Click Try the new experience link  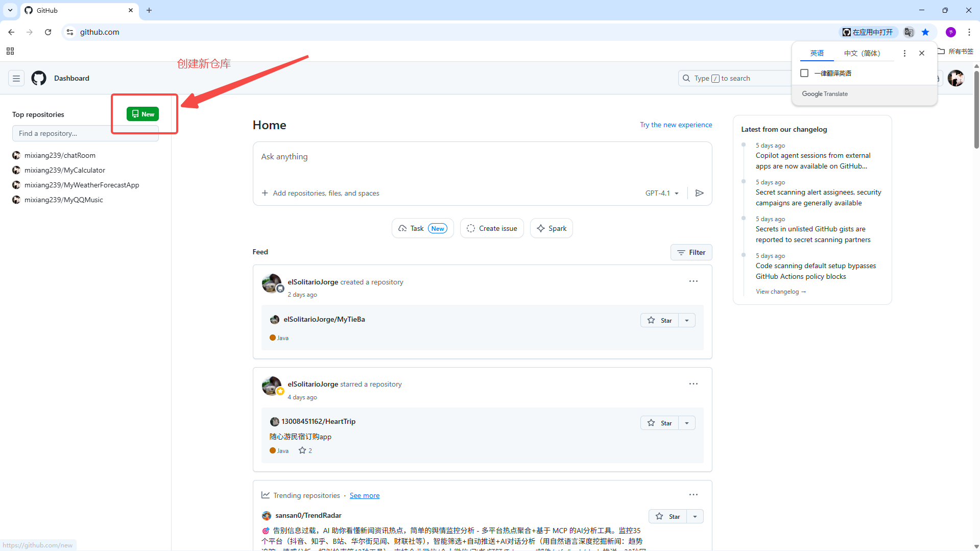pyautogui.click(x=676, y=125)
